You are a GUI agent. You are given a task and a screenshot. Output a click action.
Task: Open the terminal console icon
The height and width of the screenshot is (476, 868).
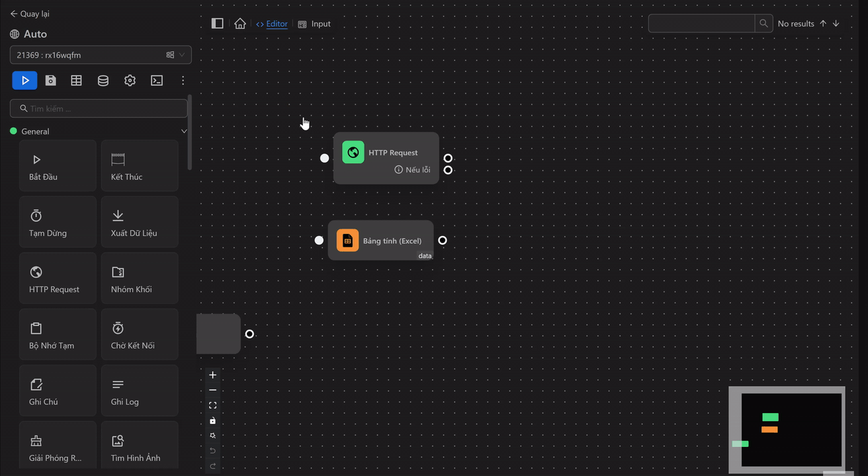[x=157, y=80]
